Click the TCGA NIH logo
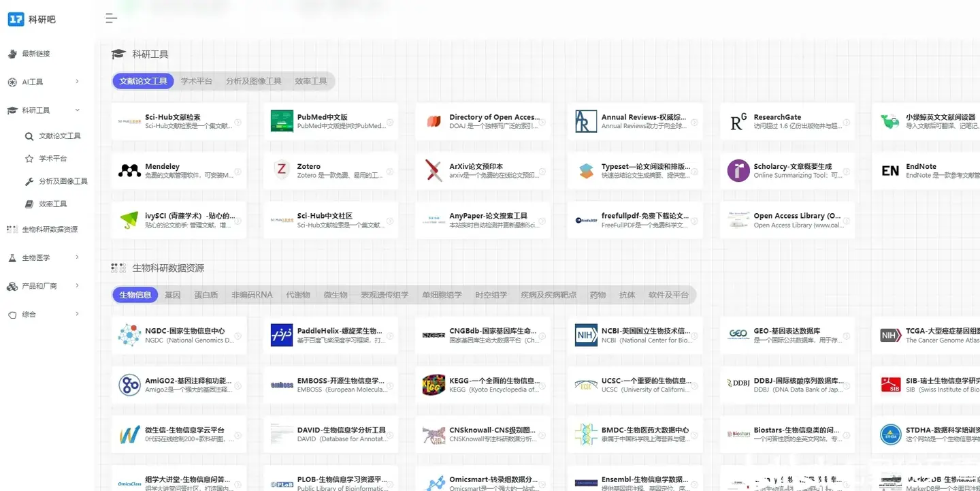The height and width of the screenshot is (491, 980). pos(890,335)
